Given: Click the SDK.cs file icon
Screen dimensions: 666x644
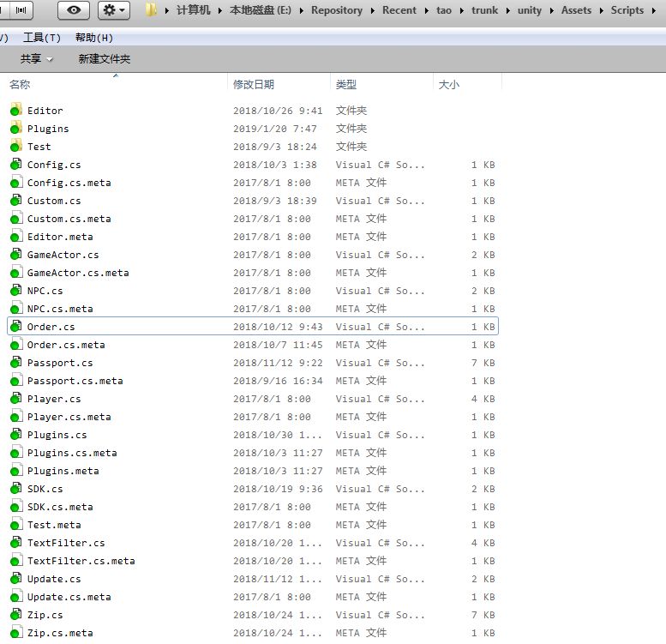Looking at the screenshot, I should (15, 488).
